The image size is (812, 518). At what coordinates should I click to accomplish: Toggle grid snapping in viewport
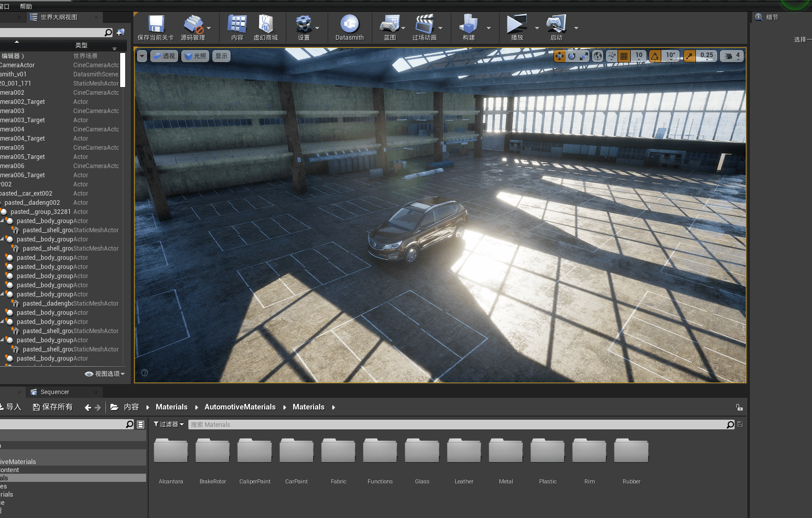point(624,56)
